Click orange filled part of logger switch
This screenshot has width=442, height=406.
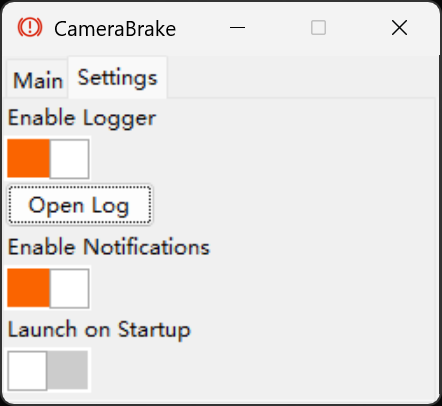coord(28,159)
